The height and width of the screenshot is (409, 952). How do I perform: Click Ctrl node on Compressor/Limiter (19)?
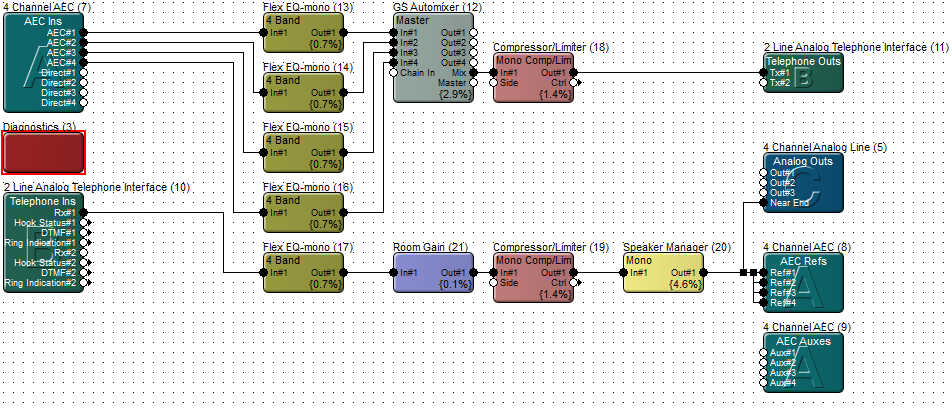[575, 283]
